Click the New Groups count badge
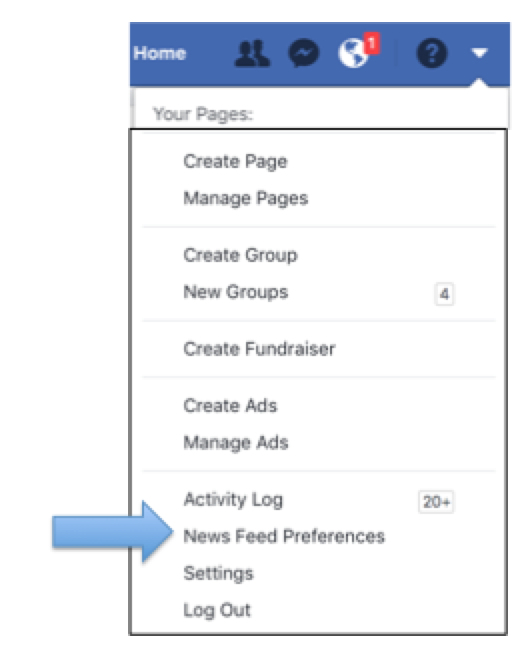Viewport: 520px width, 652px height. click(444, 294)
